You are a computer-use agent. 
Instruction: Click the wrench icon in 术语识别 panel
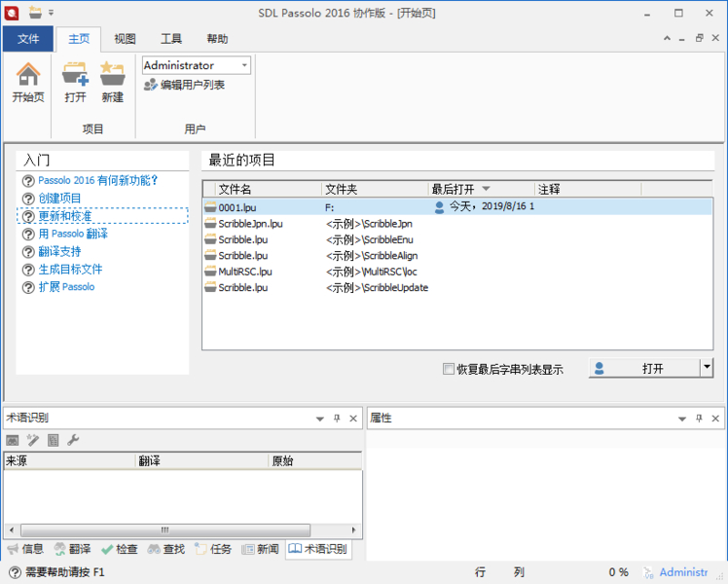coord(72,441)
